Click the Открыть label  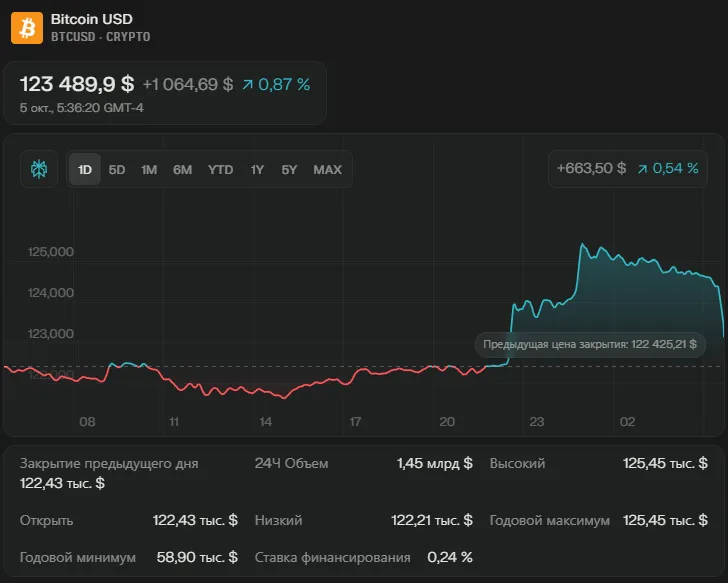[46, 520]
